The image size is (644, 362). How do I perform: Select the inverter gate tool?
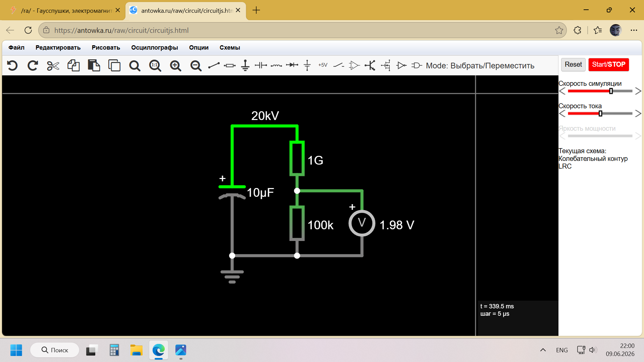401,65
